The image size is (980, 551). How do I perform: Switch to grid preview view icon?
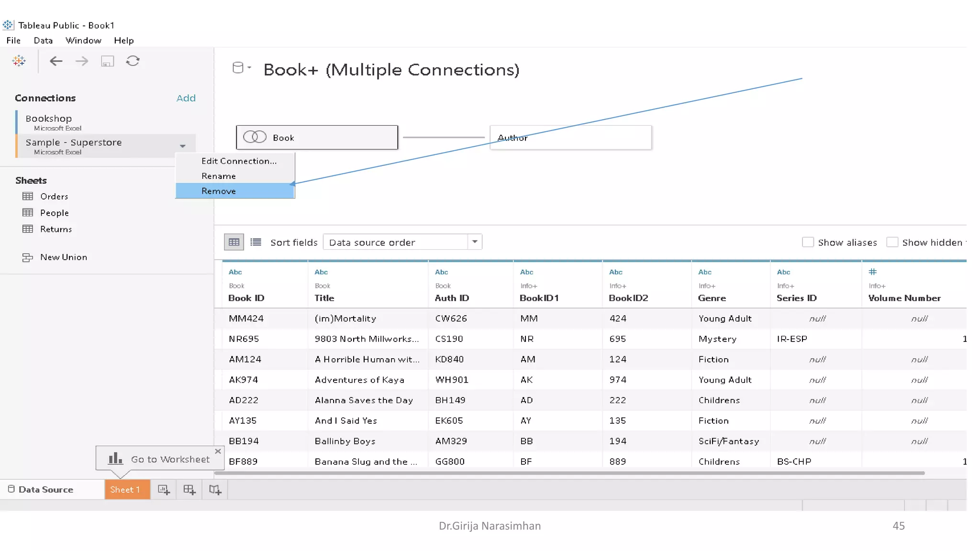point(234,242)
